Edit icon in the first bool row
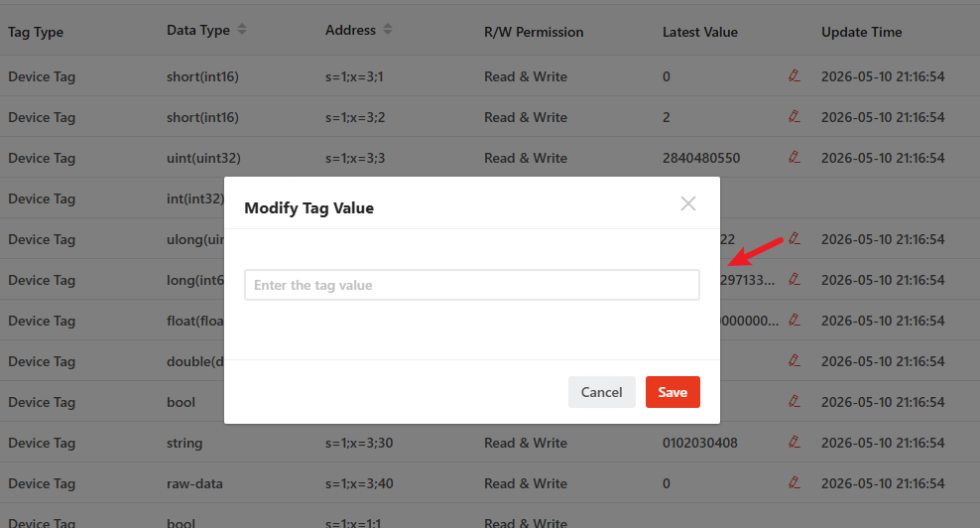The image size is (980, 528). pyautogui.click(x=795, y=401)
